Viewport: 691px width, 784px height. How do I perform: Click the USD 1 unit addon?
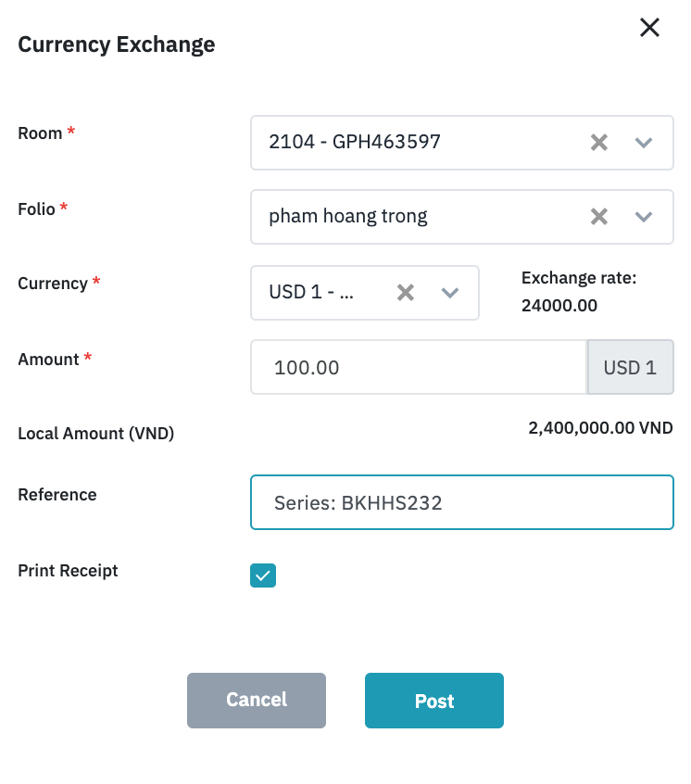click(630, 367)
